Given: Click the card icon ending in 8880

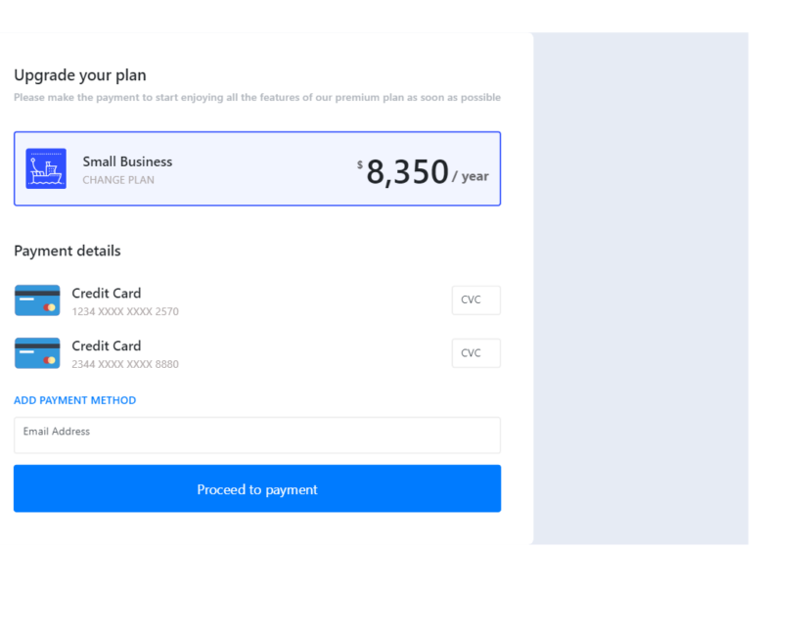Looking at the screenshot, I should (37, 353).
